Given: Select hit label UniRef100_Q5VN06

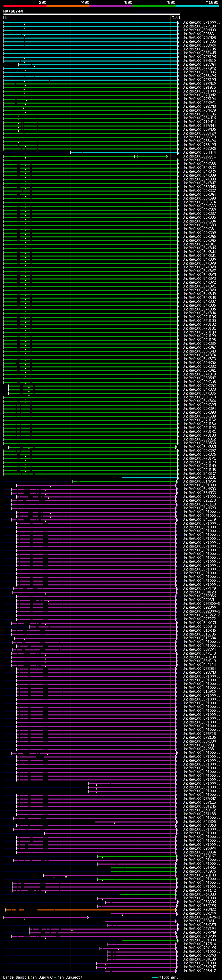Looking at the screenshot, I should [199, 38].
